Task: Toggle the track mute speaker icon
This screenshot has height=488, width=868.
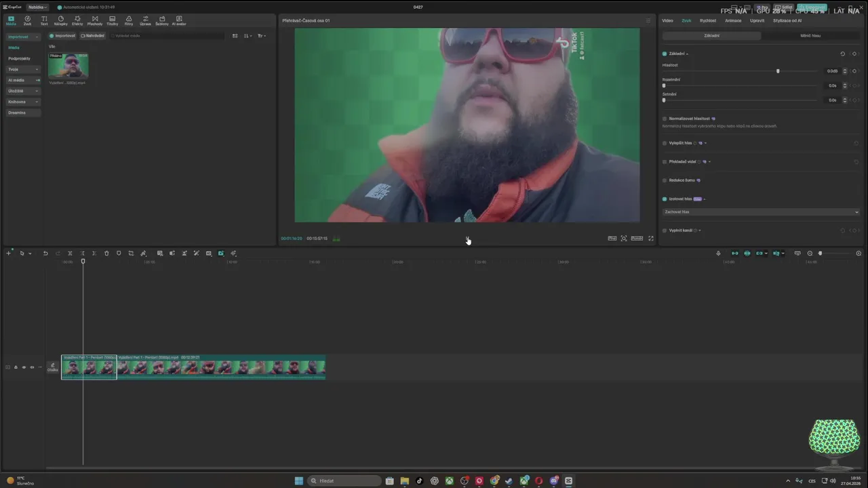Action: pyautogui.click(x=32, y=367)
